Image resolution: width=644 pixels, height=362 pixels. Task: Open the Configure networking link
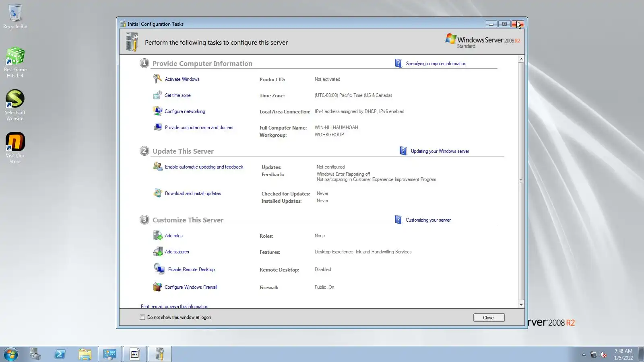185,111
